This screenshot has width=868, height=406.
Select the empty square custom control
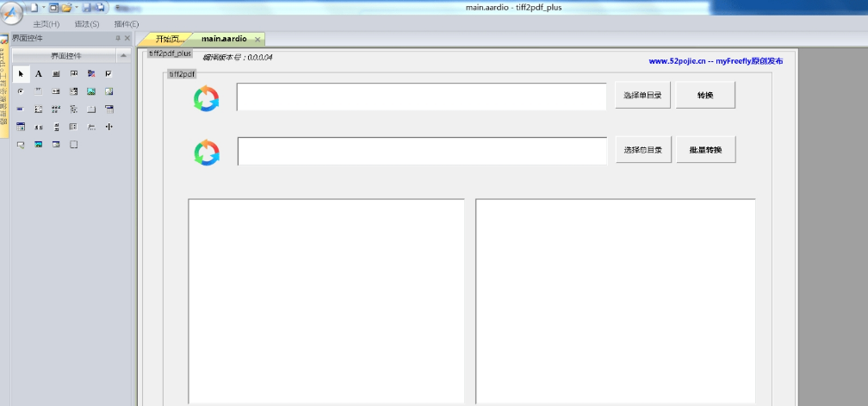coord(74,145)
